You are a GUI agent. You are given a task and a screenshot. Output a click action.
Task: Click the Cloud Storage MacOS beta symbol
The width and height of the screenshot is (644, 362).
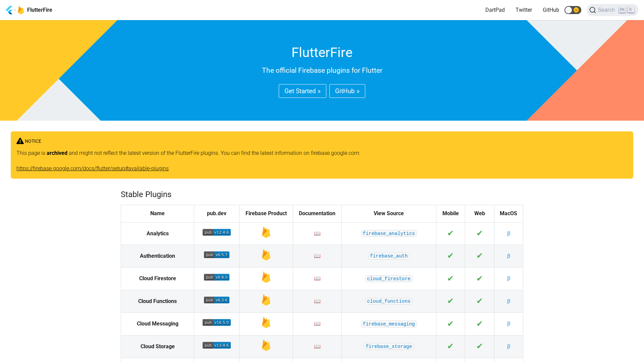click(x=508, y=347)
